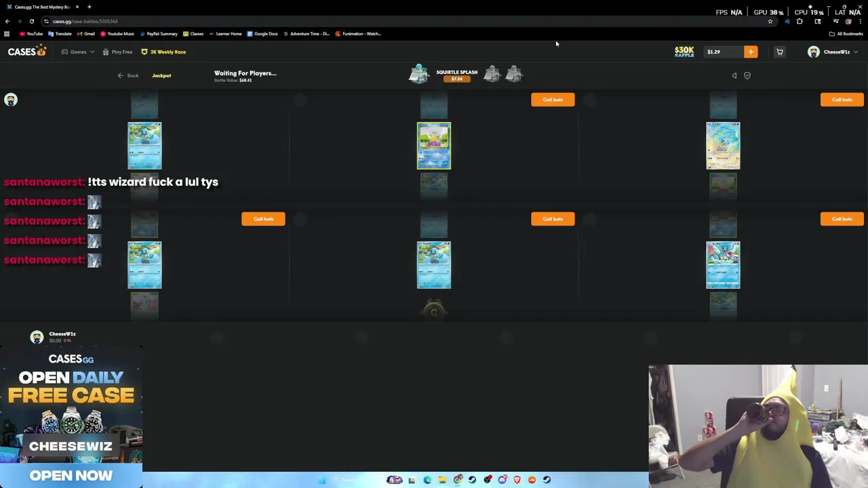Select the second greyed-out case icon
The image size is (868, 488).
tap(514, 73)
